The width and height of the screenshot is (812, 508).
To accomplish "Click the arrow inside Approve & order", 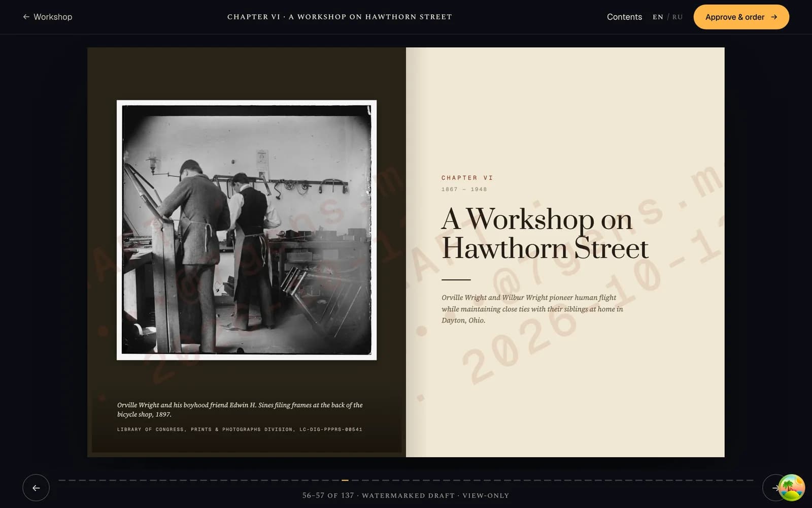I will click(x=774, y=17).
